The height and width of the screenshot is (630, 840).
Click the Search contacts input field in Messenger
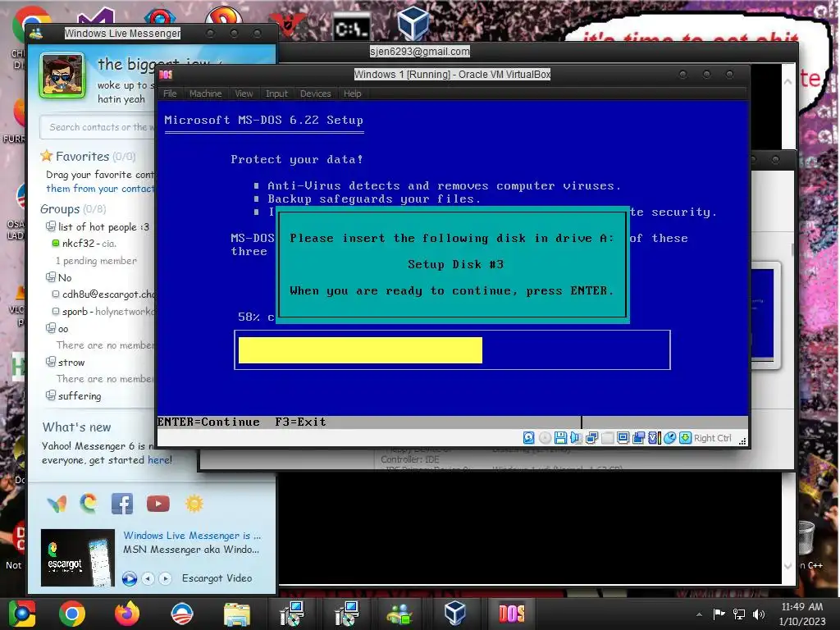point(98,127)
